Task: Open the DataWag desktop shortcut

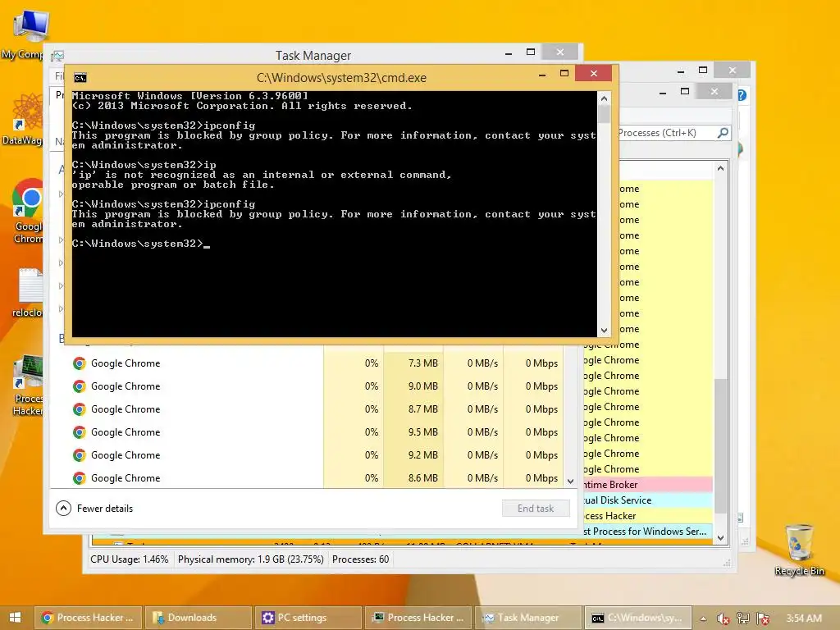Action: point(24,119)
